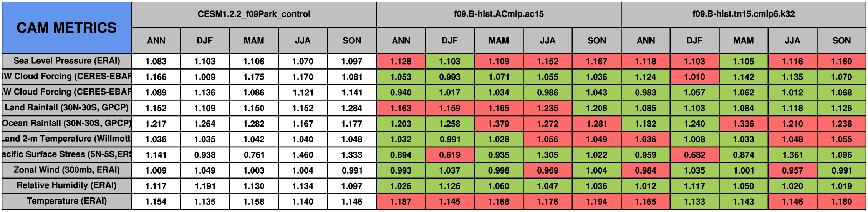868x212 pixels.
Task: Select the white cell with value 1.460
Action: (303, 155)
